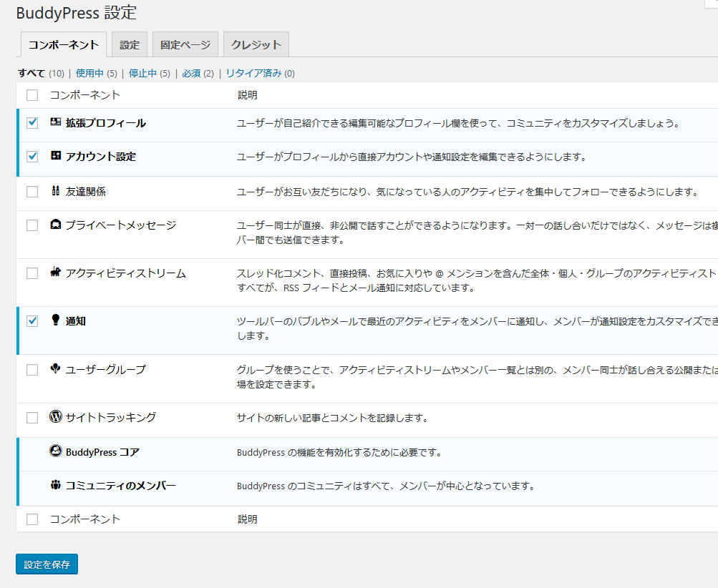Click the コミュニティのメンバー component name
718x588 pixels.
point(121,486)
